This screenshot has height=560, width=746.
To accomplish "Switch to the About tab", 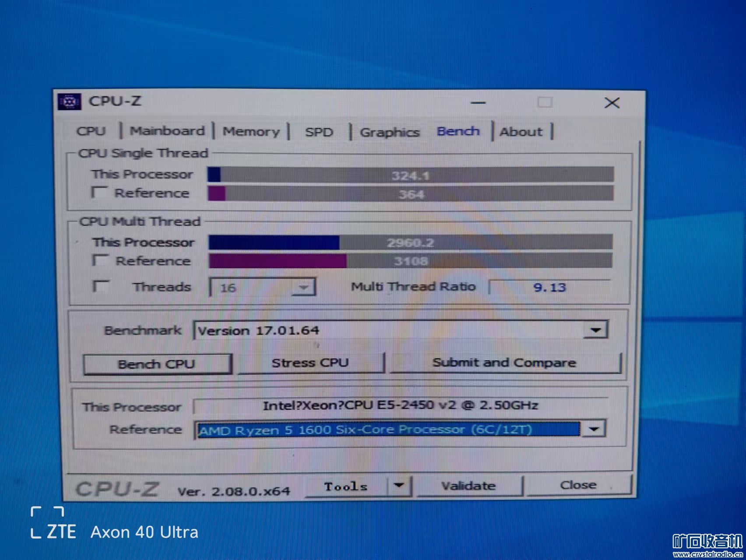I will [x=521, y=131].
